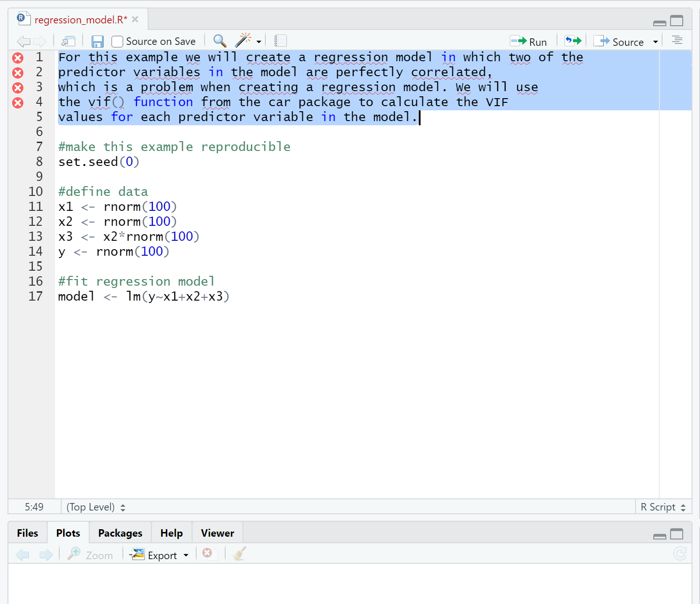Source the entire R script
Image resolution: width=700 pixels, height=604 pixels.
(619, 42)
